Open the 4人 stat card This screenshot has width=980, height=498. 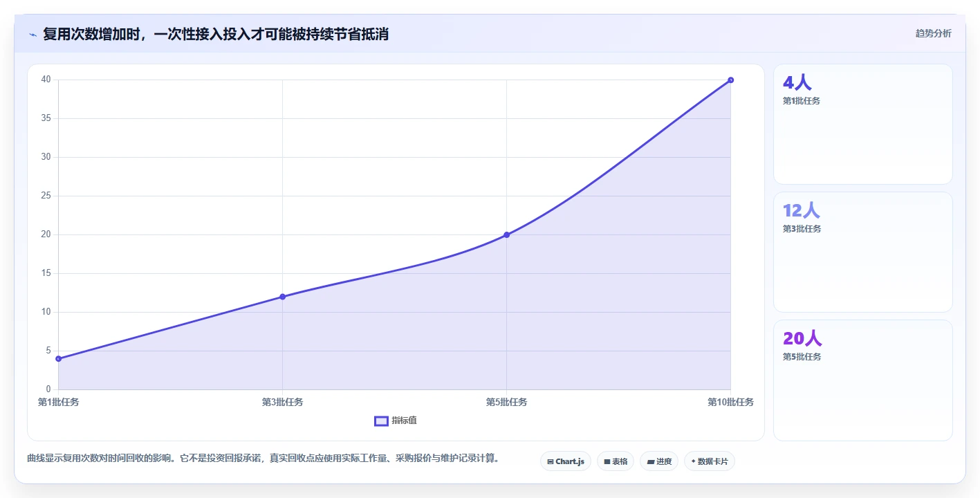pos(863,124)
